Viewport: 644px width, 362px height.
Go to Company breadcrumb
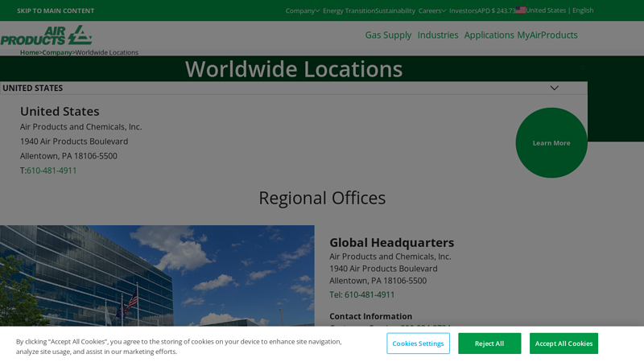56,52
